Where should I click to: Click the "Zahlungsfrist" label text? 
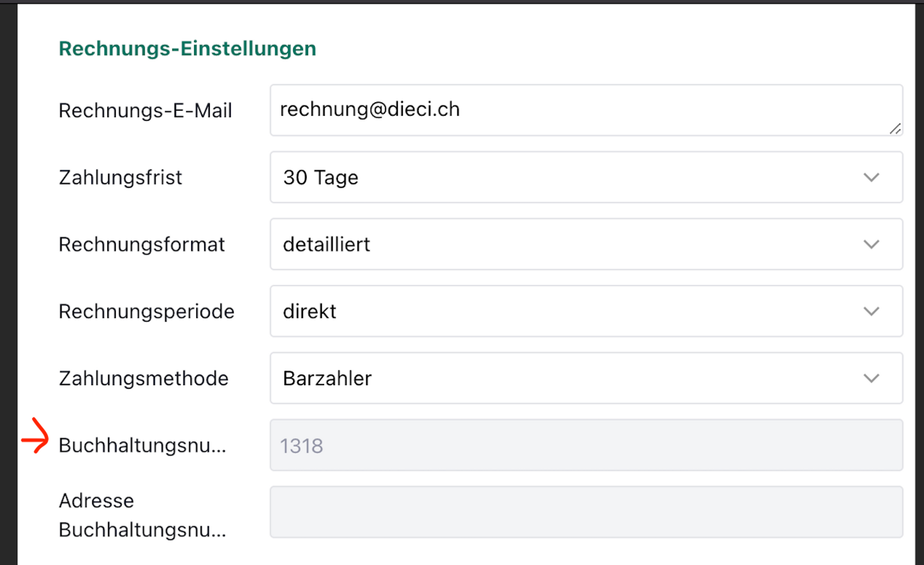click(x=121, y=178)
